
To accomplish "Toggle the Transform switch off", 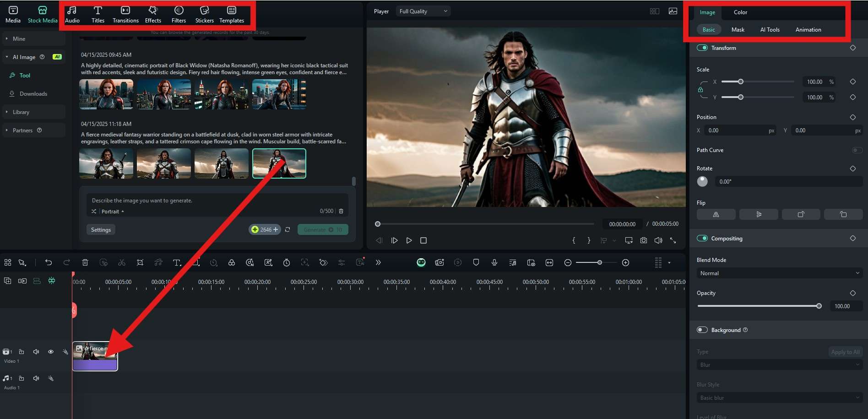I will click(702, 48).
